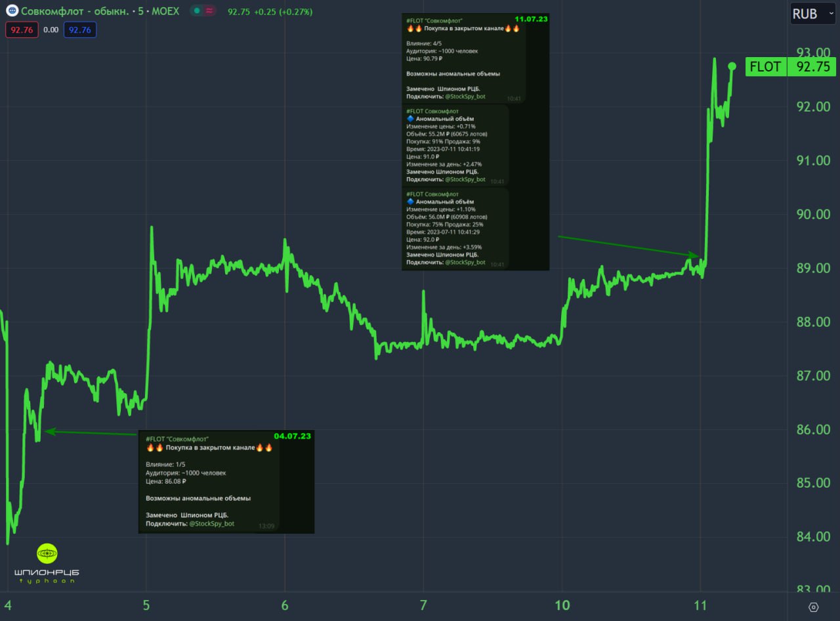Open chart settings gear on the time axis

coord(814,607)
